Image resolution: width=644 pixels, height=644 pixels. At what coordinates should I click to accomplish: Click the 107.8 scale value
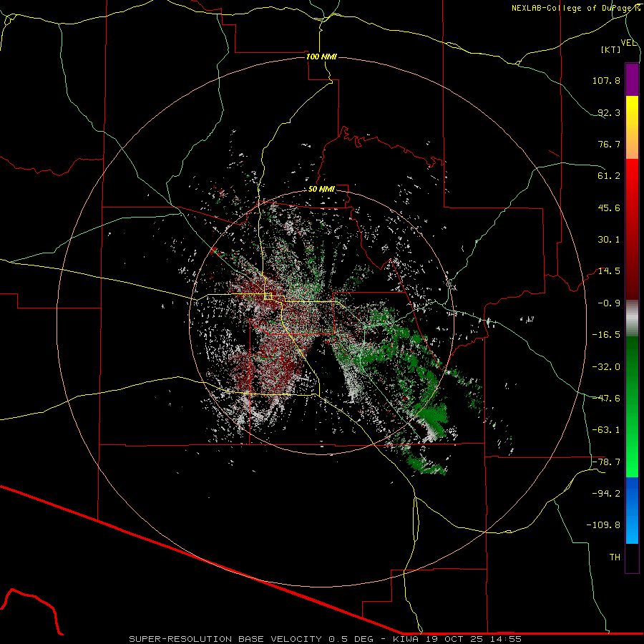point(606,80)
